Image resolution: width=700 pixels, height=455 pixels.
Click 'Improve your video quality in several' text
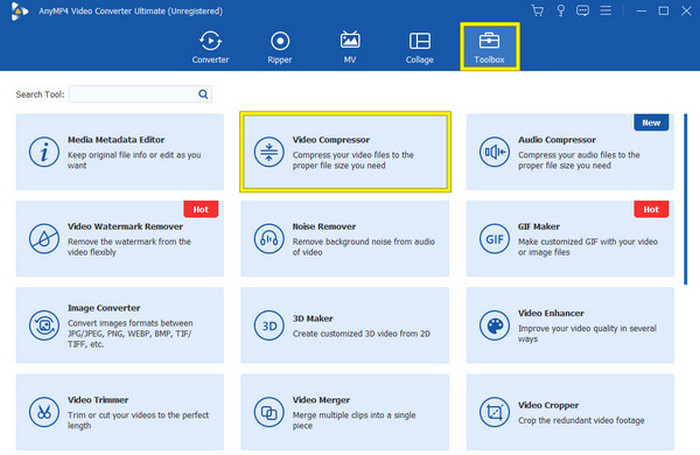587,328
